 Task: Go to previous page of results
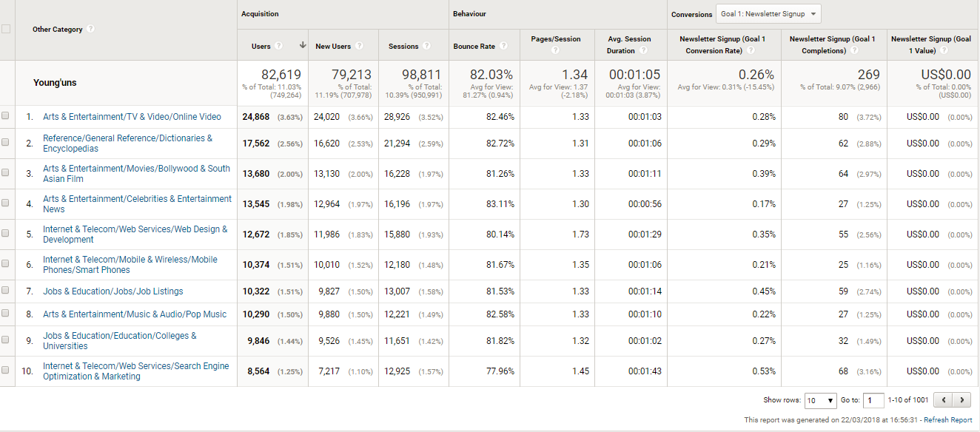[942, 400]
